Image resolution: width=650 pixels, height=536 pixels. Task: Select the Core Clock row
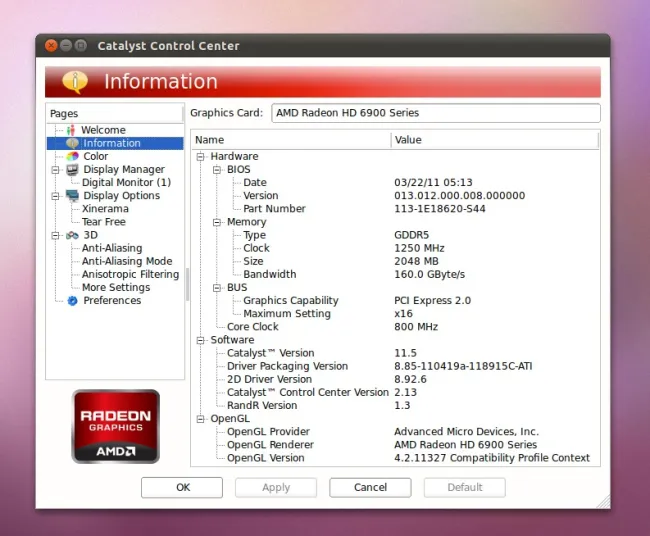click(x=395, y=327)
